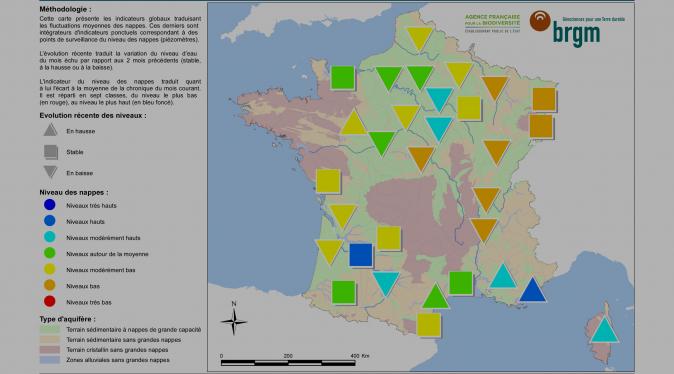Click the 'En hausse' legend label
Screen dimensions: 674x374
81,131
